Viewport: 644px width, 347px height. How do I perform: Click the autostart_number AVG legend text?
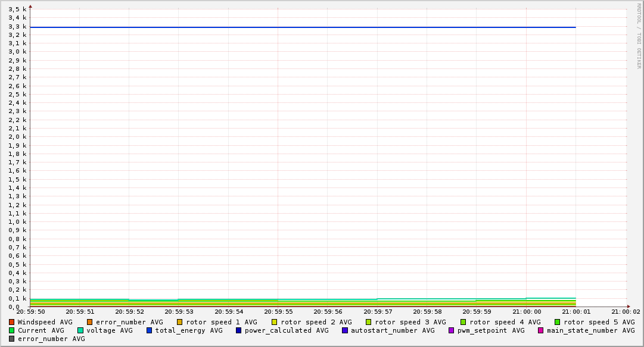pos(393,330)
